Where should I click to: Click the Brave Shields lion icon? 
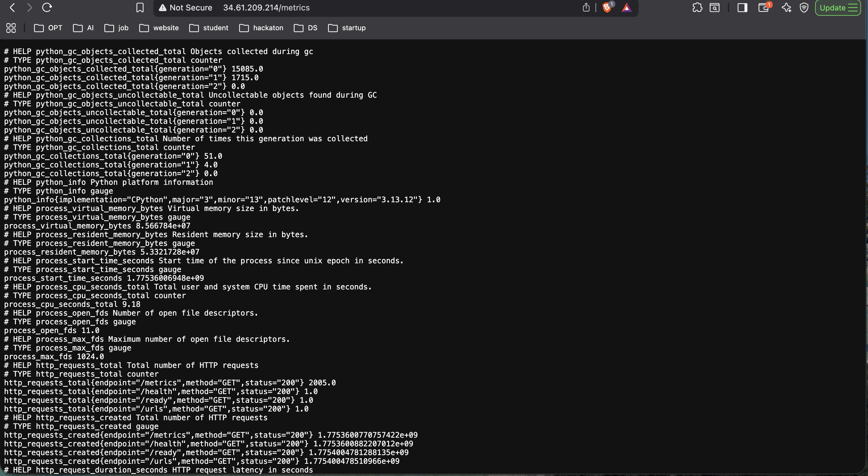pyautogui.click(x=607, y=8)
